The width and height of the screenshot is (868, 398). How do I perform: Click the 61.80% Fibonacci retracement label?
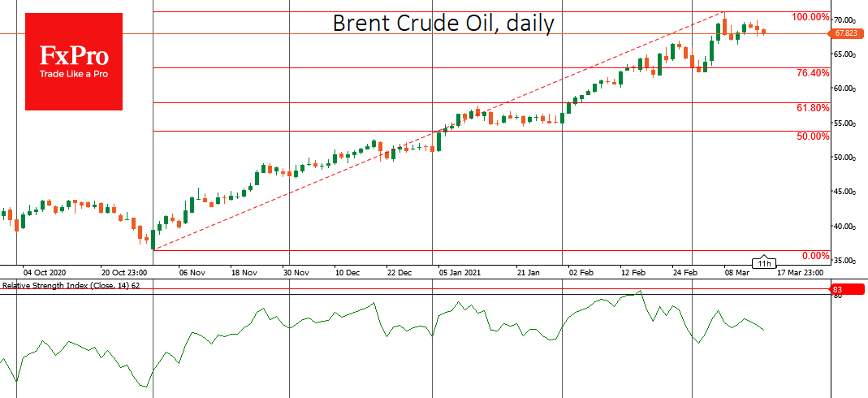coord(812,107)
